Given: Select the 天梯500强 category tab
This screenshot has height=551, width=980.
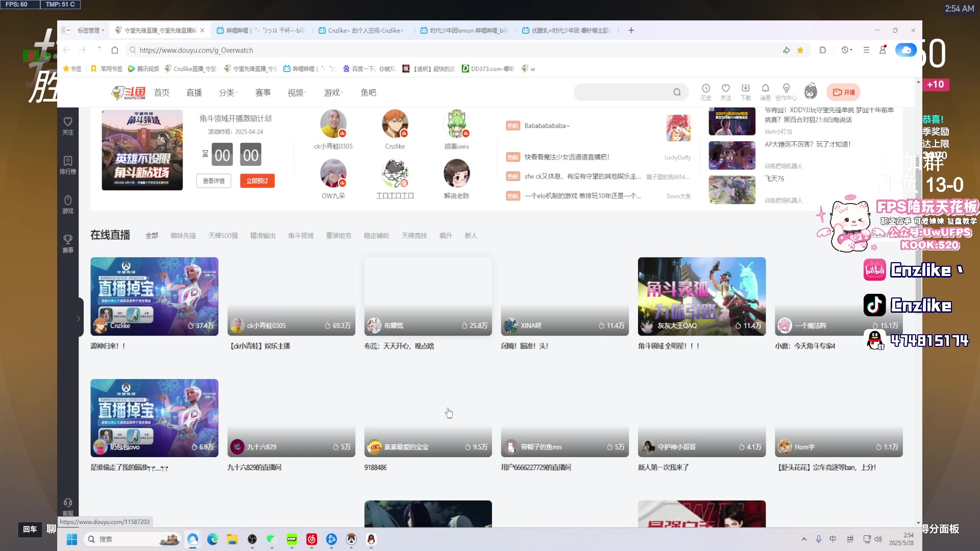Looking at the screenshot, I should click(223, 236).
